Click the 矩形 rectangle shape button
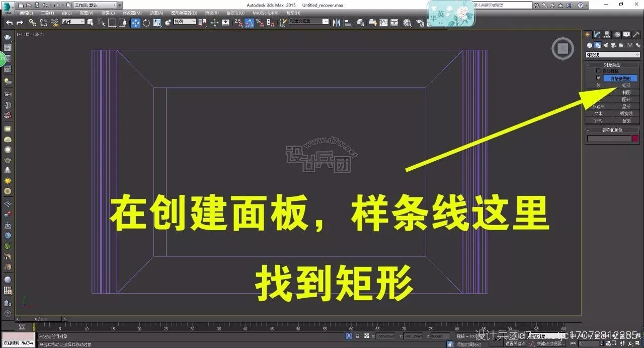 point(626,86)
